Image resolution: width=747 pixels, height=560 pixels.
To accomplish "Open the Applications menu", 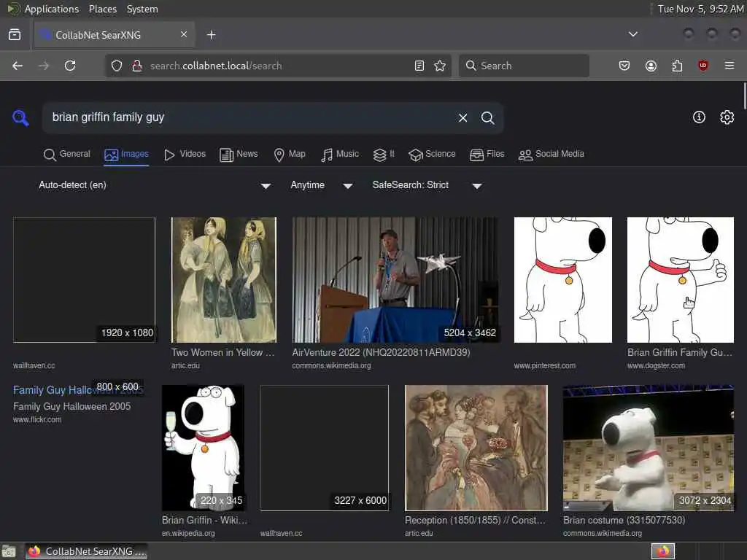I will (52, 9).
